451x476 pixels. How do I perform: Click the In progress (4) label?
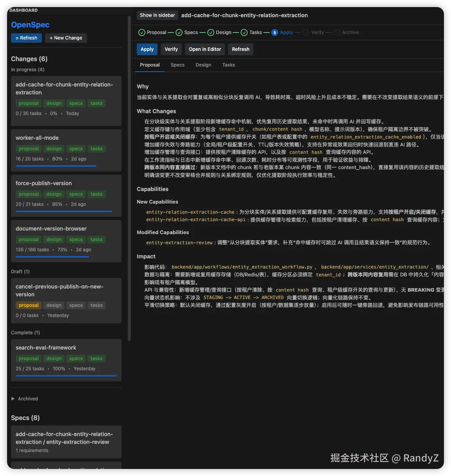click(x=28, y=70)
